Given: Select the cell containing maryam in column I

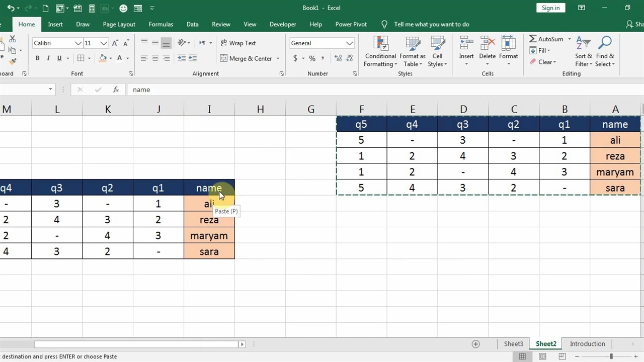Looking at the screenshot, I should pyautogui.click(x=209, y=236).
